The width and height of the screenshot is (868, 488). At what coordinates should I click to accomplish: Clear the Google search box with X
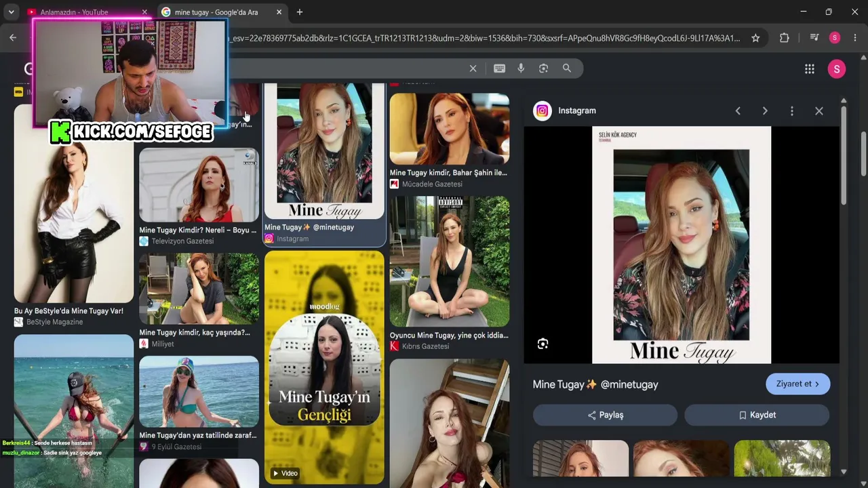[473, 68]
